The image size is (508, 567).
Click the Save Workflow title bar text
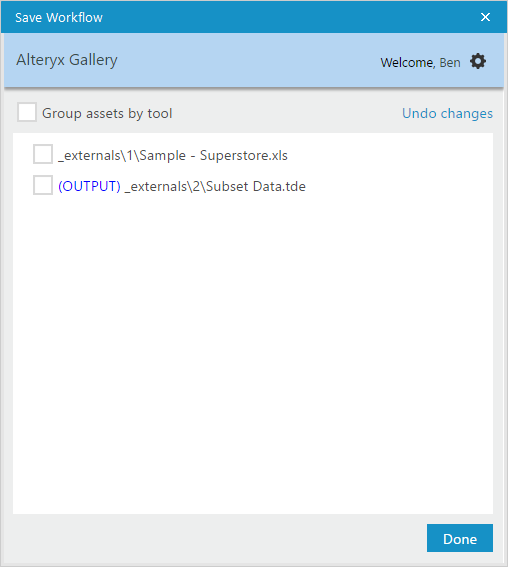[x=59, y=17]
